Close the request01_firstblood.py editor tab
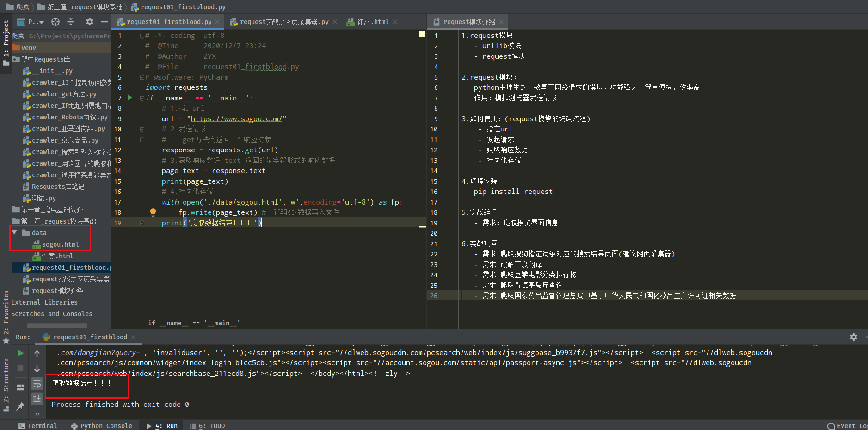Viewport: 868px width, 430px height. (x=218, y=22)
